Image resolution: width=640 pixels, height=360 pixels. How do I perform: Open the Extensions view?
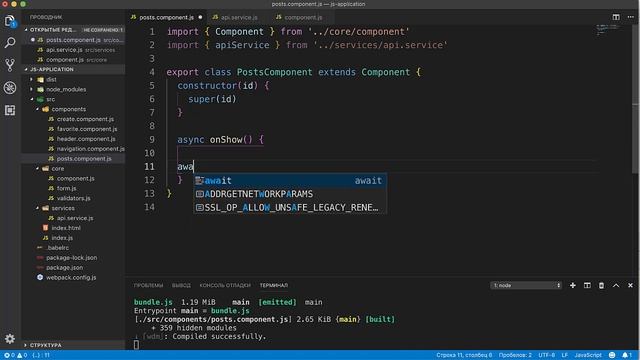[10, 110]
